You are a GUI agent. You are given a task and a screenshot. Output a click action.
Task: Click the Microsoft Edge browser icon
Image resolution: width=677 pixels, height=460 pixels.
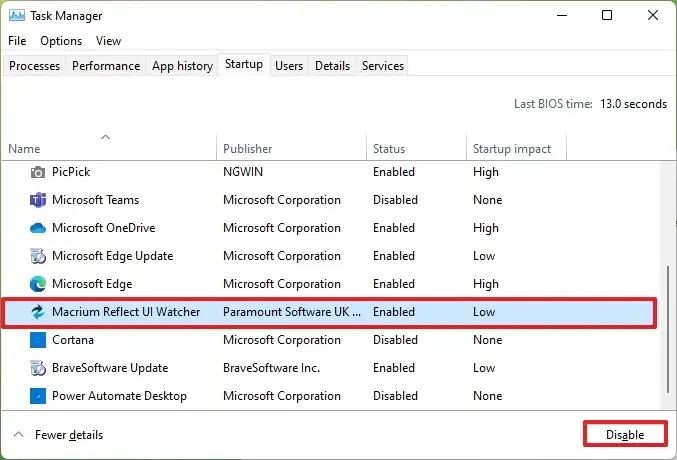click(38, 284)
